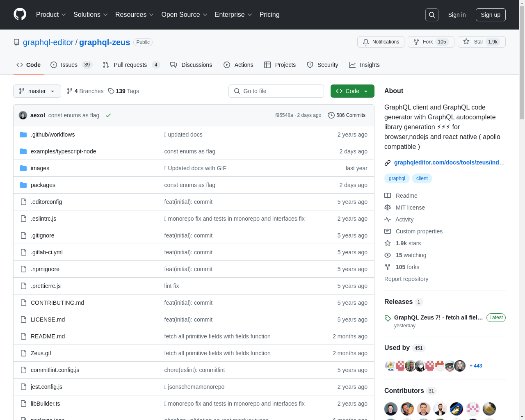Switch to the Projects tab
525x420 pixels.
280,65
